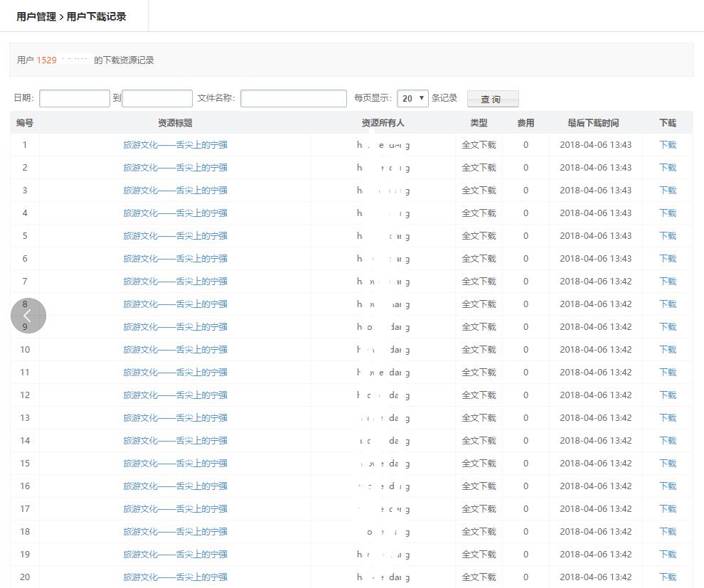Open resource title link in row 13
Image resolution: width=704 pixels, height=588 pixels.
pos(175,418)
